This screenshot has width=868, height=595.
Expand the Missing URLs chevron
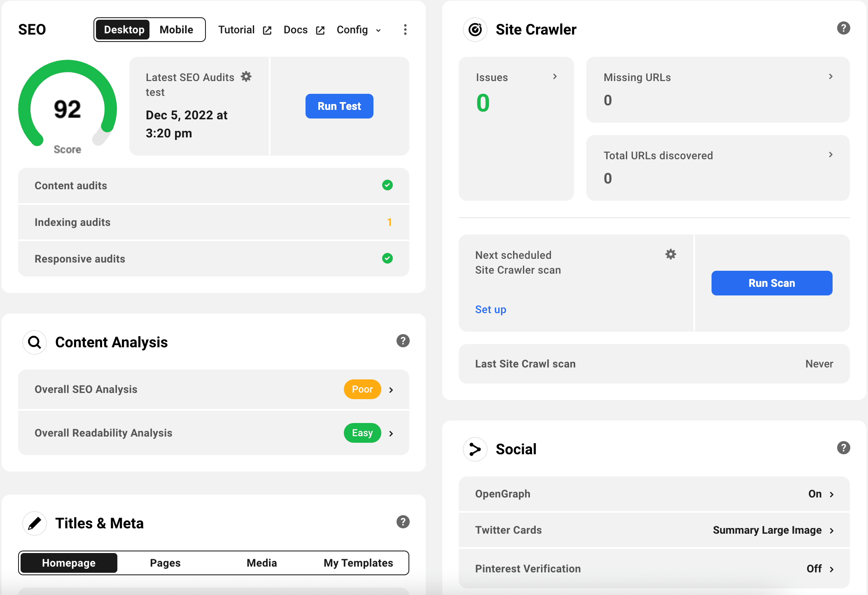click(x=831, y=77)
